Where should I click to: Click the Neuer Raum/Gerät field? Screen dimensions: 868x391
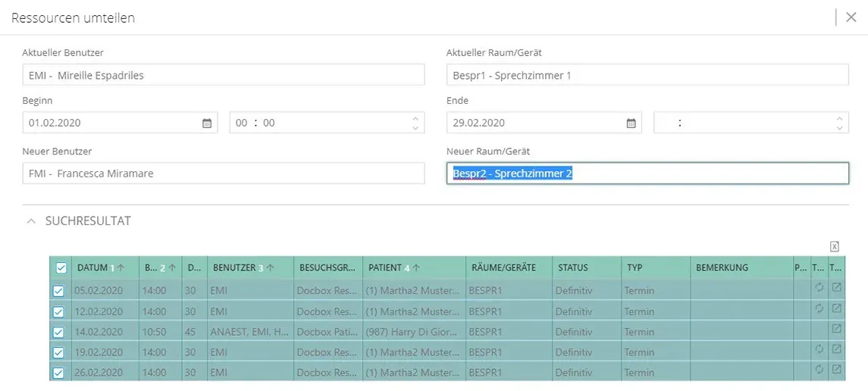click(x=647, y=173)
